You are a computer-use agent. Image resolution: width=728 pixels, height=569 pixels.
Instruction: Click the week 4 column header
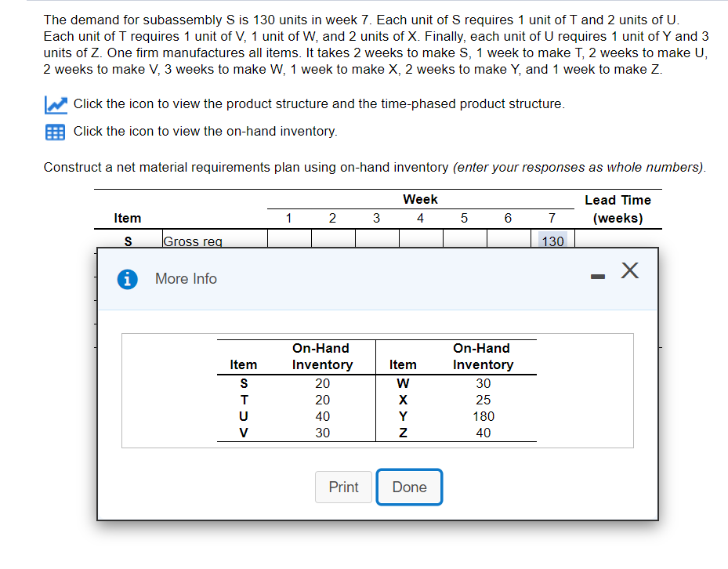coord(420,219)
